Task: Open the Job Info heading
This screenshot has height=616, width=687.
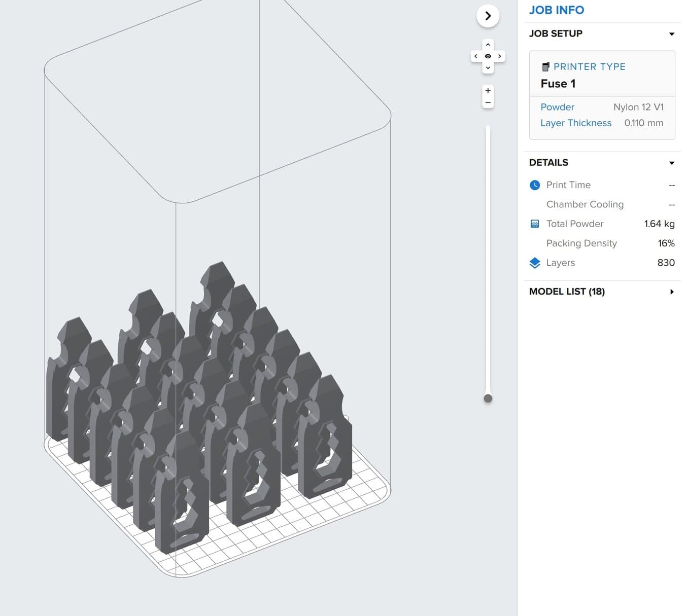Action: coord(556,10)
